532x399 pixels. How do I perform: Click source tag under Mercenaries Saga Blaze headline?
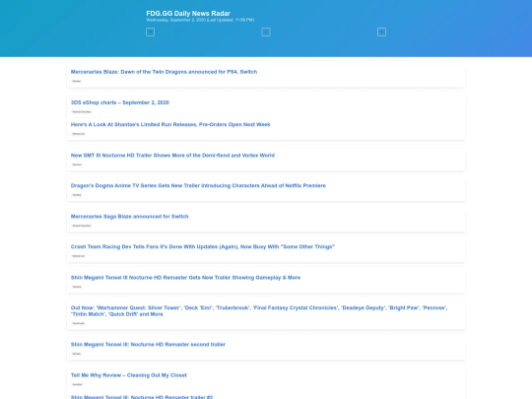(82, 226)
